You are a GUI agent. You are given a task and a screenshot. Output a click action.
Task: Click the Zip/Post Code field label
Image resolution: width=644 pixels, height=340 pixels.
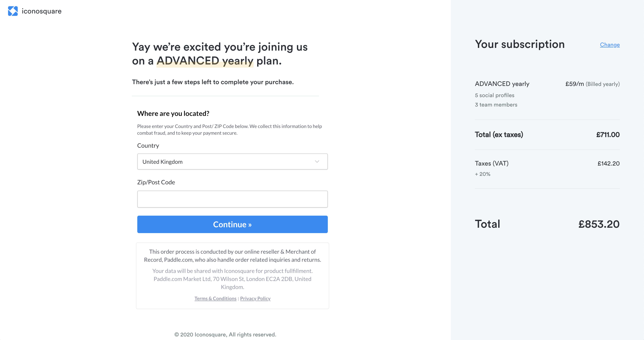click(x=156, y=182)
